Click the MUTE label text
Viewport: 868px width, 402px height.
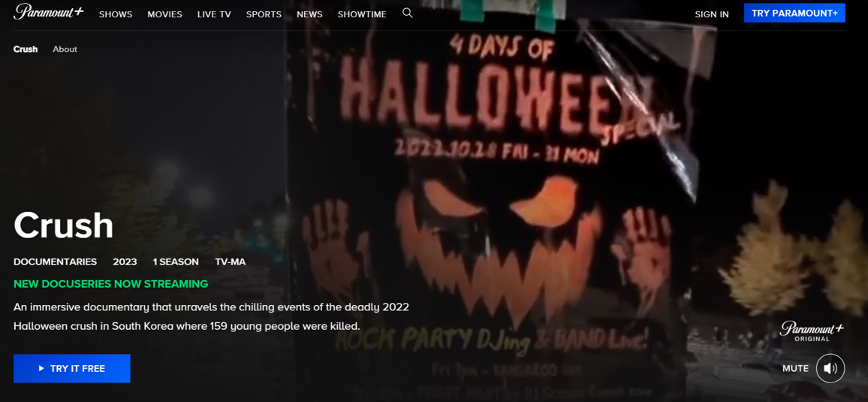pyautogui.click(x=795, y=369)
